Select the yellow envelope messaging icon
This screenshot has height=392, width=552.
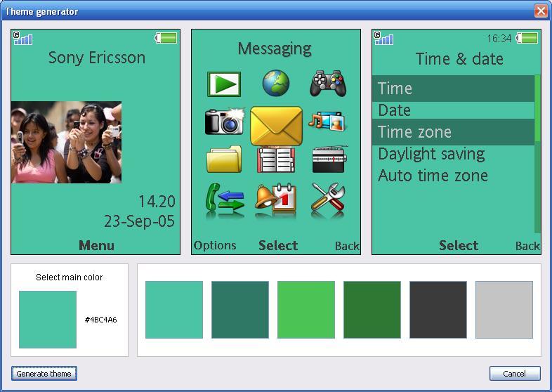[277, 126]
